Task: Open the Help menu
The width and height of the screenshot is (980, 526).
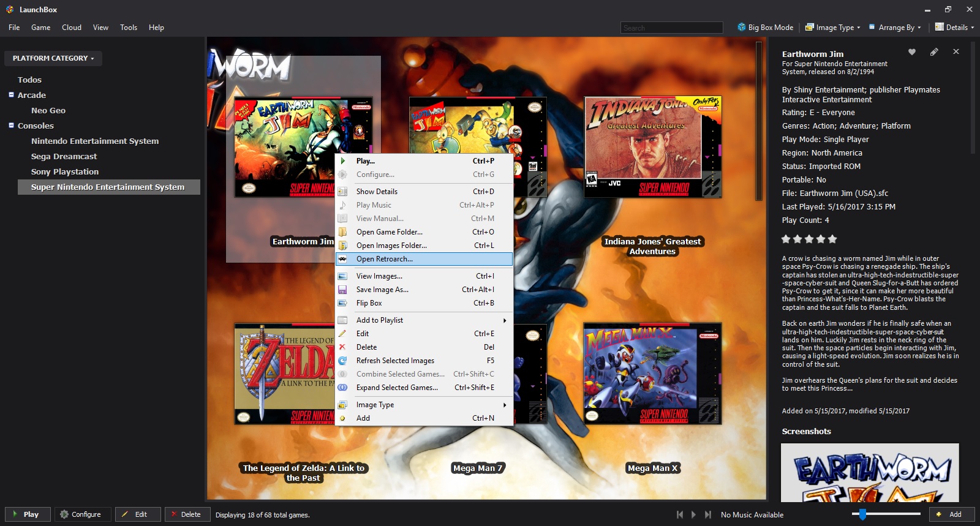Action: click(x=156, y=27)
